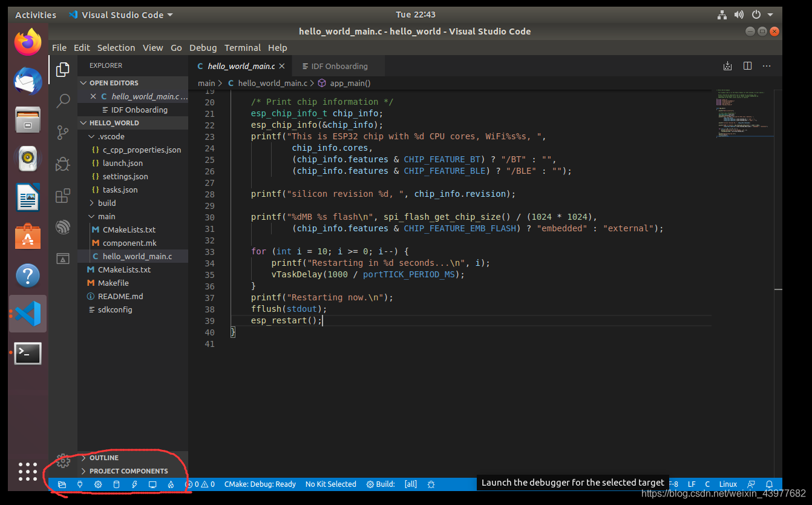Expand the build folder
The width and height of the screenshot is (812, 505).
pyautogui.click(x=133, y=203)
